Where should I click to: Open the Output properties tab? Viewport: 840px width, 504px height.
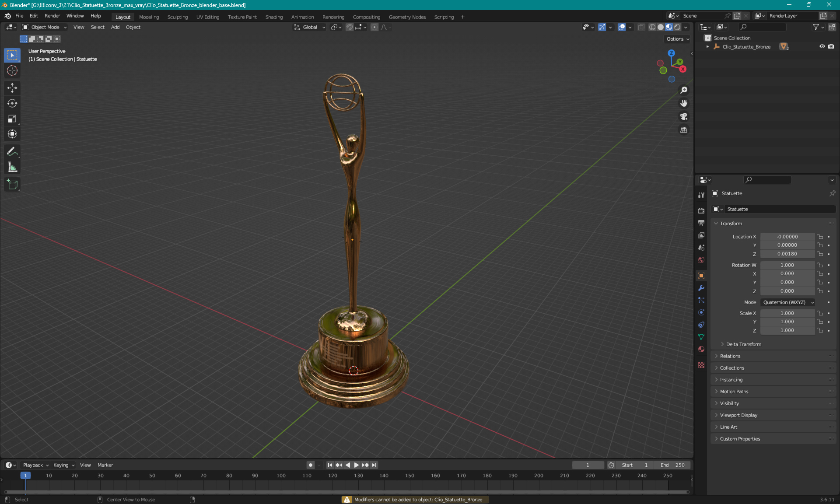(701, 223)
